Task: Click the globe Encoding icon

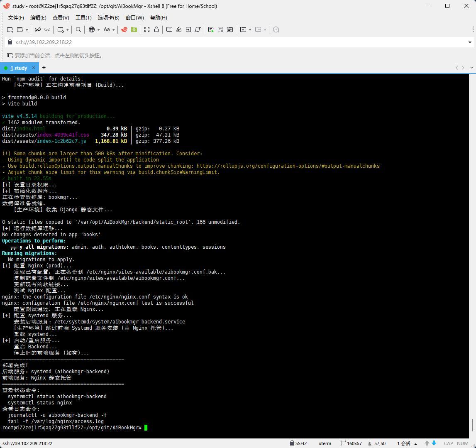Action: [92, 29]
